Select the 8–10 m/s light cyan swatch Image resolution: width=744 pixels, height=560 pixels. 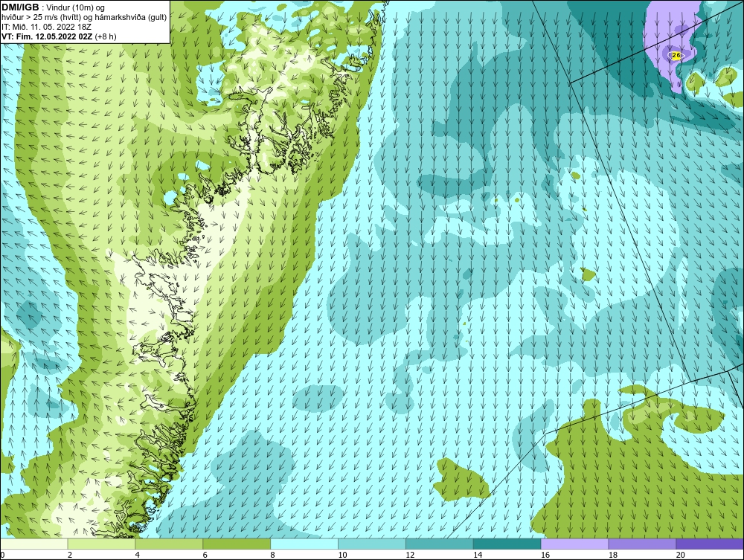pyautogui.click(x=304, y=544)
